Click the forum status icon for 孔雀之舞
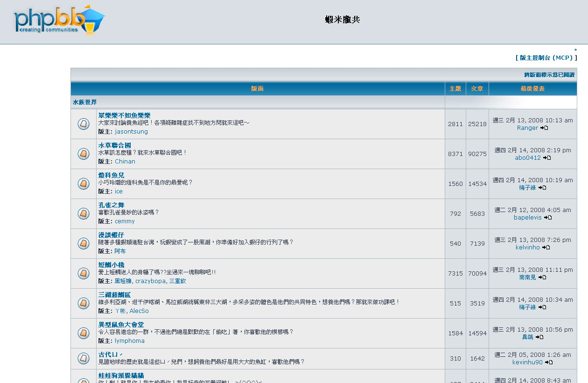The image size is (588, 383). click(x=84, y=213)
